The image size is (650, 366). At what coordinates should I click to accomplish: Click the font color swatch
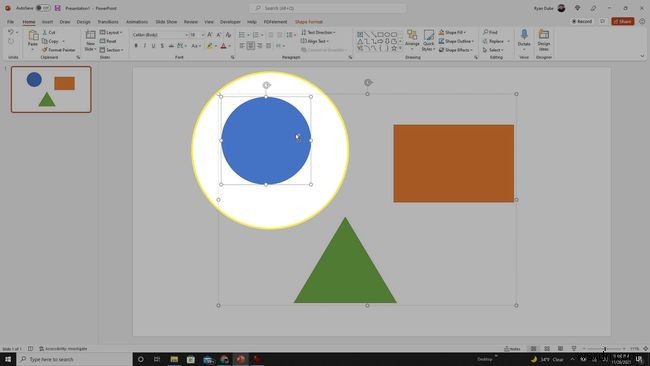223,46
